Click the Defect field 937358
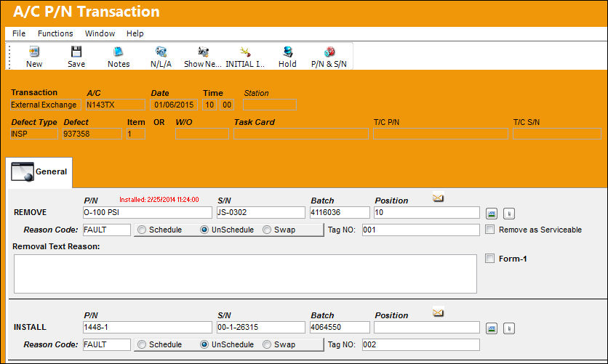This screenshot has height=364, width=608. tap(92, 134)
